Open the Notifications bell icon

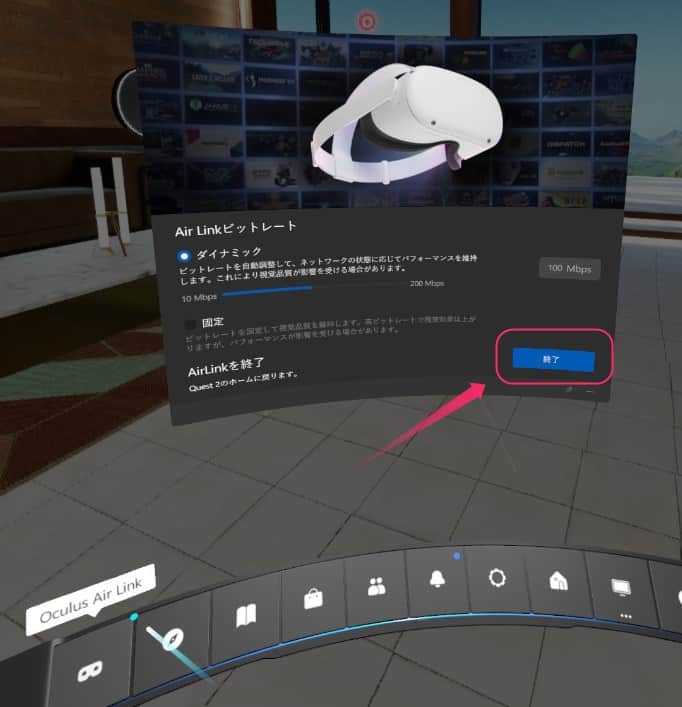[437, 578]
